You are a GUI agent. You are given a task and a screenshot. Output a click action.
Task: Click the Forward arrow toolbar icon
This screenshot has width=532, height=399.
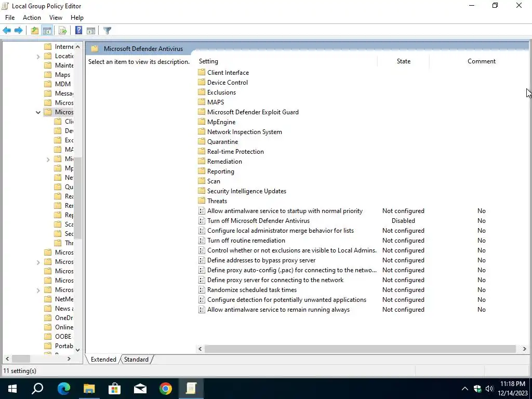19,31
